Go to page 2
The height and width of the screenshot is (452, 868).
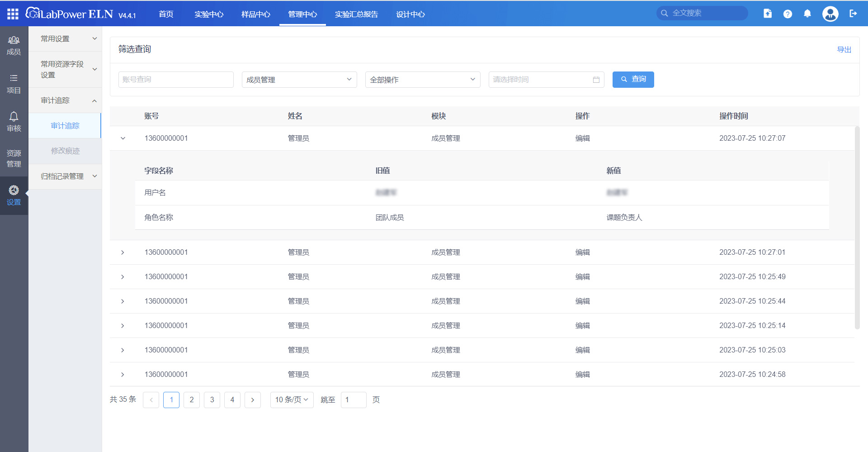click(x=192, y=400)
